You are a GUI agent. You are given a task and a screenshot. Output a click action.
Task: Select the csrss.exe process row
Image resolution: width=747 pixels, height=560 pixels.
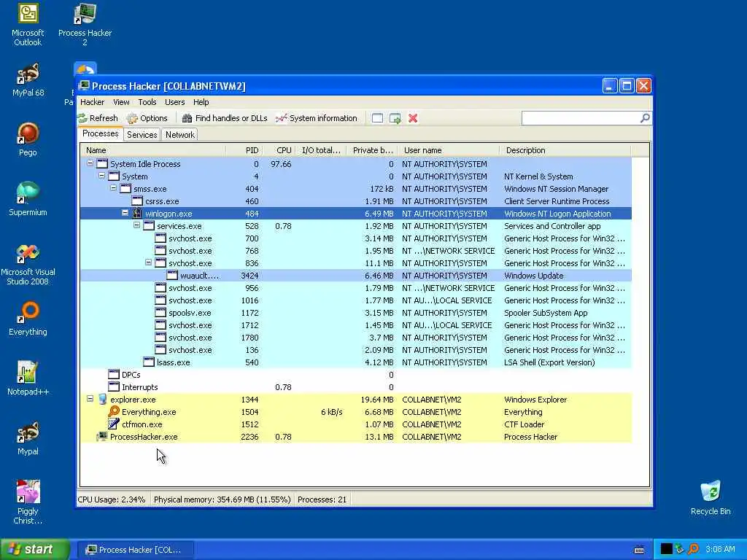coord(356,201)
